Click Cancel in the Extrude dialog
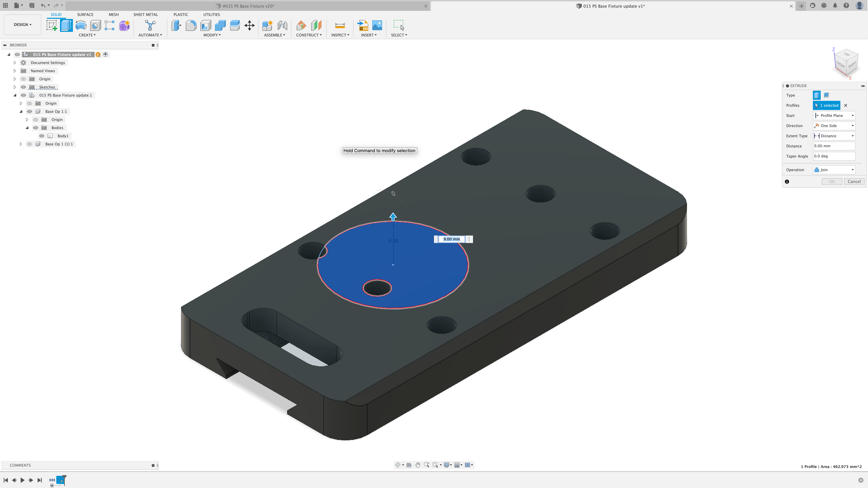 point(854,181)
